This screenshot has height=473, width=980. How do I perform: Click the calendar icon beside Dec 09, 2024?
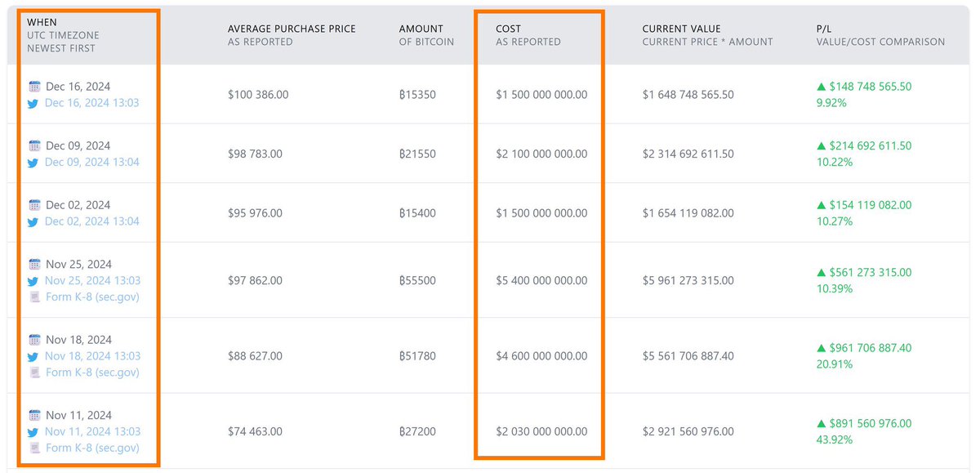click(x=34, y=146)
